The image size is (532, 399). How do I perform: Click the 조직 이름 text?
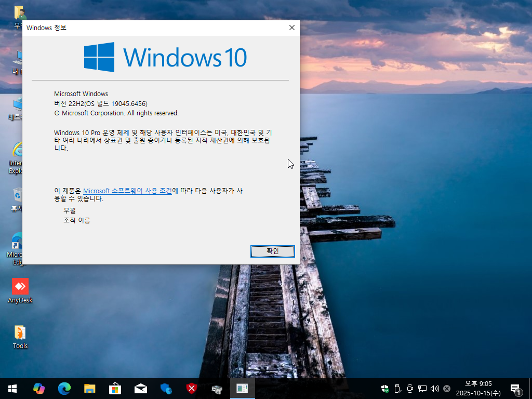click(x=77, y=220)
